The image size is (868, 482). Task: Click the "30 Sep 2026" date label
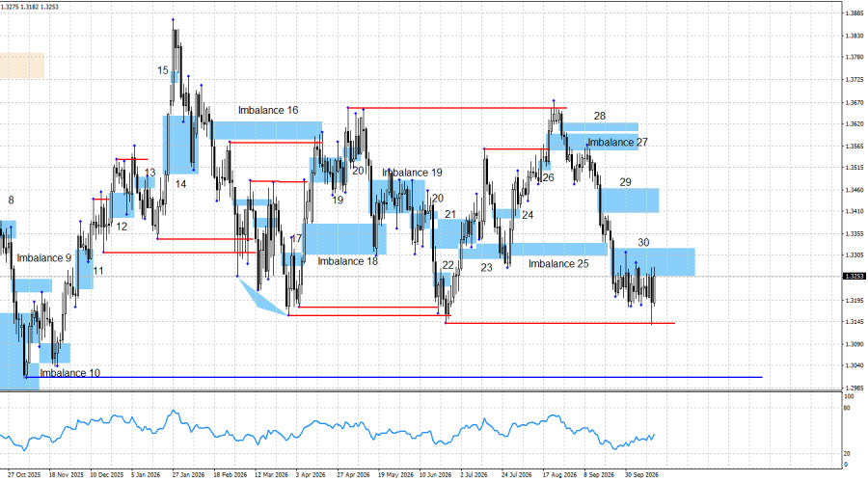[x=641, y=475]
